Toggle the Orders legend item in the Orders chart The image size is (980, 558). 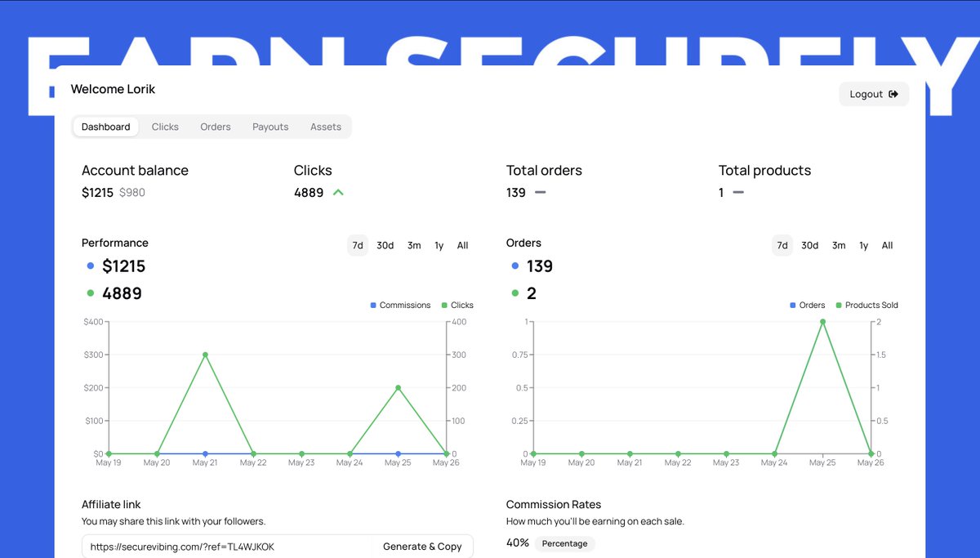click(x=808, y=305)
